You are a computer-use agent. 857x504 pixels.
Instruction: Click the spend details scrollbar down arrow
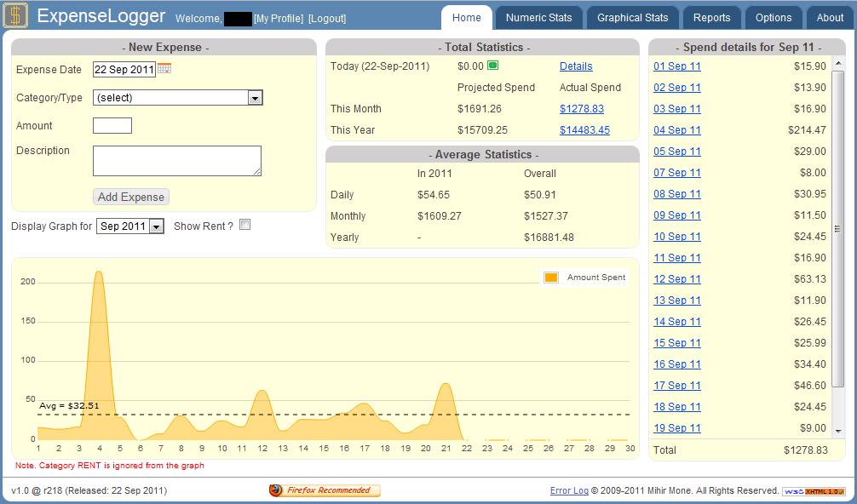pyautogui.click(x=838, y=432)
